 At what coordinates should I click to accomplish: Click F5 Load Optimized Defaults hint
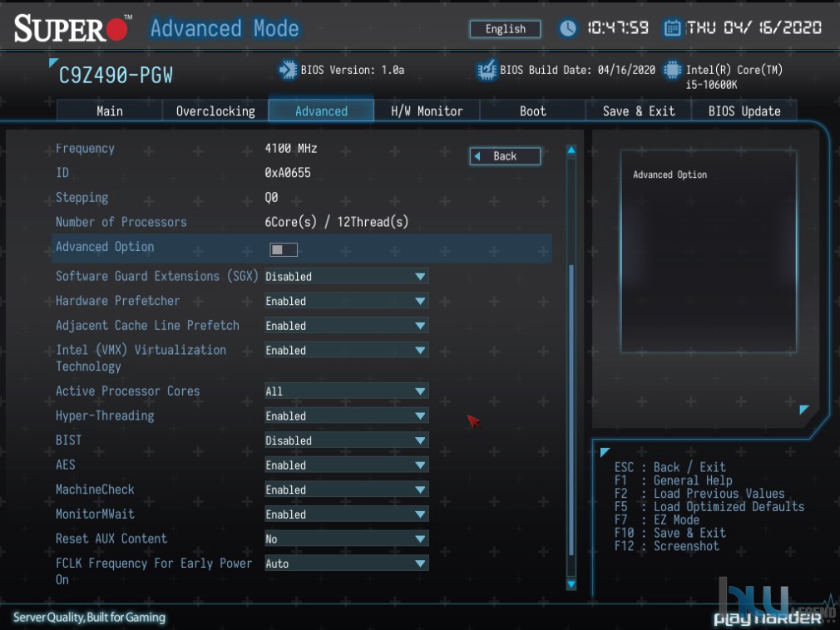[709, 506]
